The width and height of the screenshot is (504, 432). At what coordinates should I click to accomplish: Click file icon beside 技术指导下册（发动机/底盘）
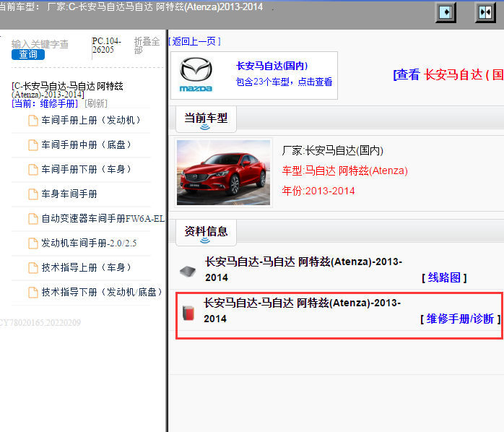(33, 293)
